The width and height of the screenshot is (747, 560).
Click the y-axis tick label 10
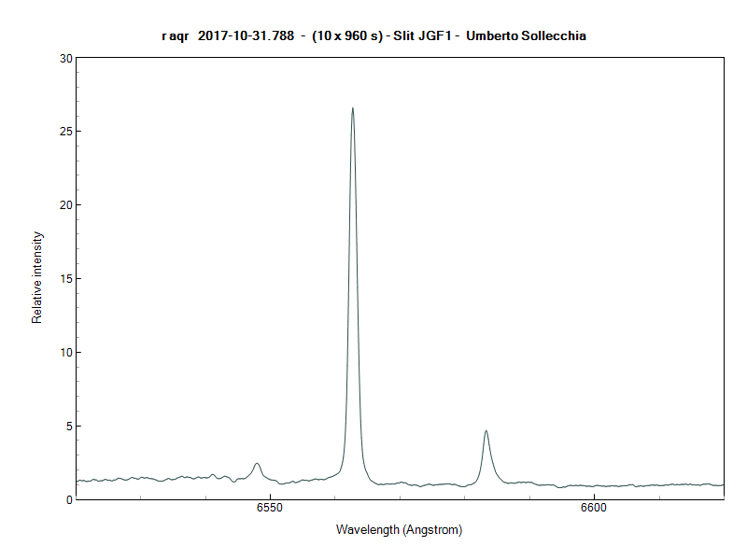(65, 353)
